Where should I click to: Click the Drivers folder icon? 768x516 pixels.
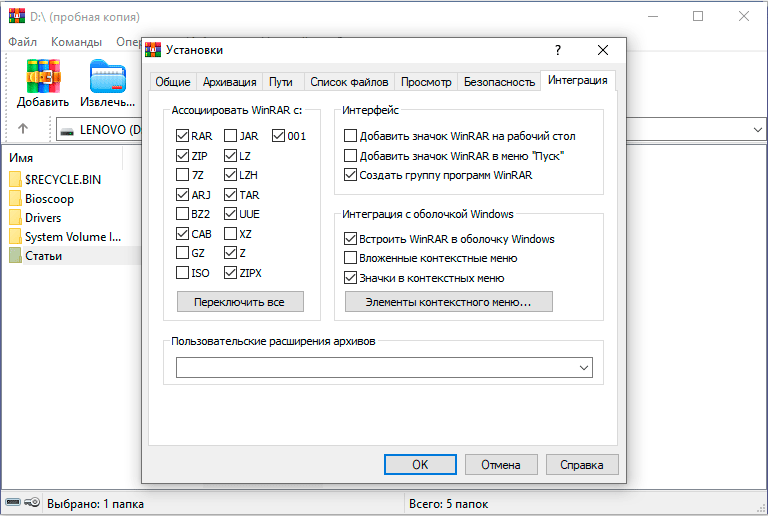coord(15,217)
